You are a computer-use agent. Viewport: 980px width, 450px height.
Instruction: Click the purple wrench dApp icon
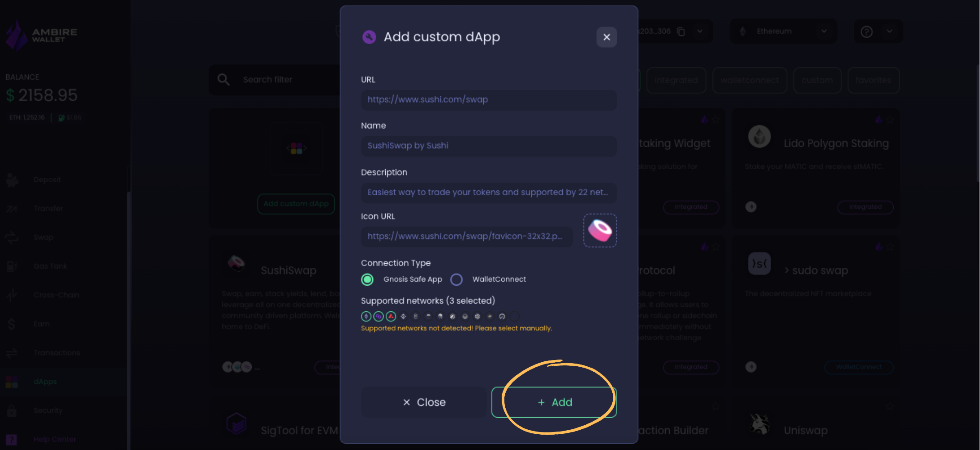(369, 37)
